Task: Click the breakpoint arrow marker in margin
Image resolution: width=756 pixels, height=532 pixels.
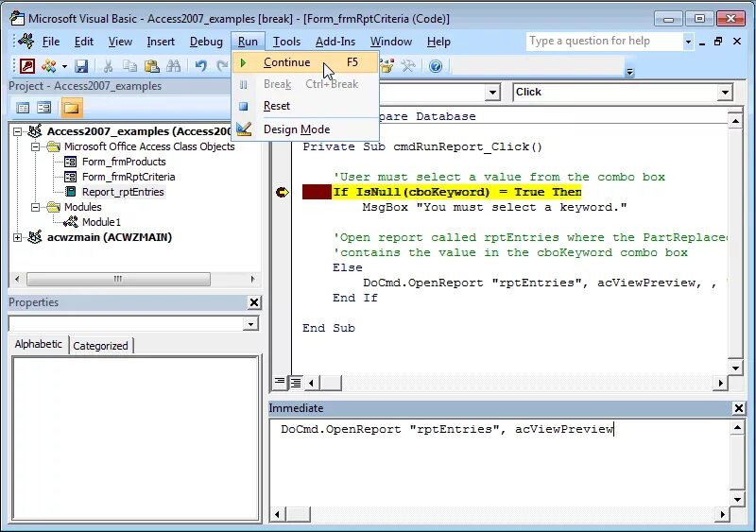Action: (x=282, y=193)
